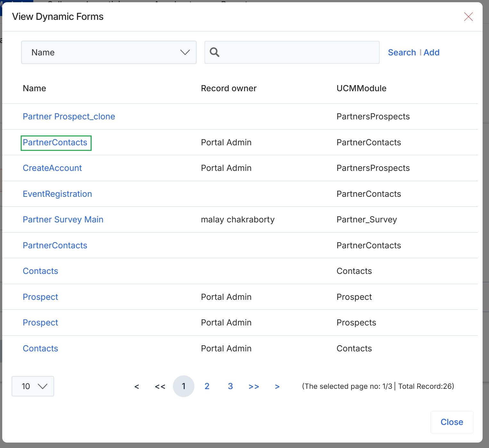Click the View Dynamic Forms dialog title
Screen dimensions: 489x448
pos(58,17)
